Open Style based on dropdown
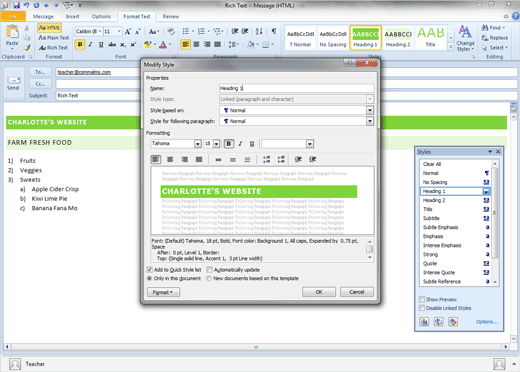This screenshot has width=520, height=372. [370, 110]
